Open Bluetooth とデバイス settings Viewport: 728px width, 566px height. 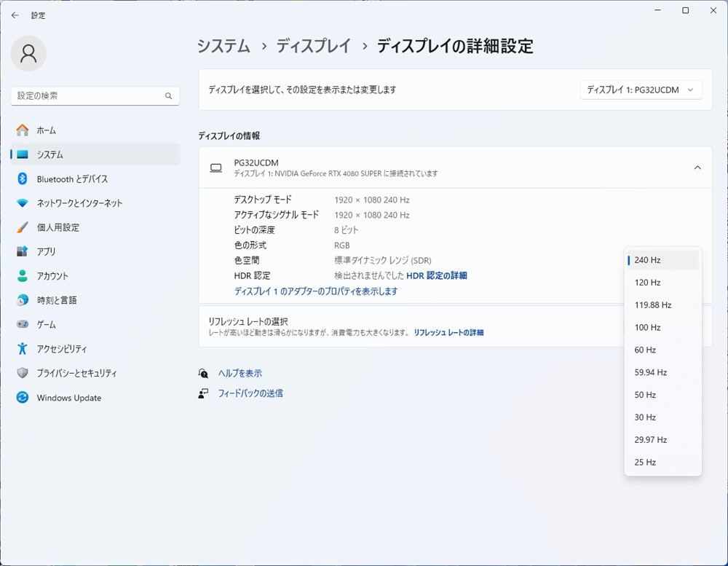[x=95, y=179]
